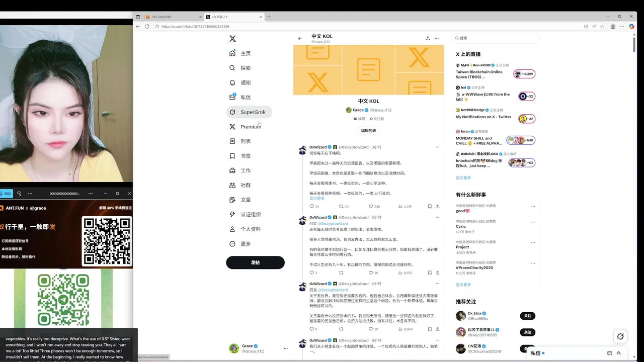
Task: Open the browser profile avatar icon
Action: point(613,27)
